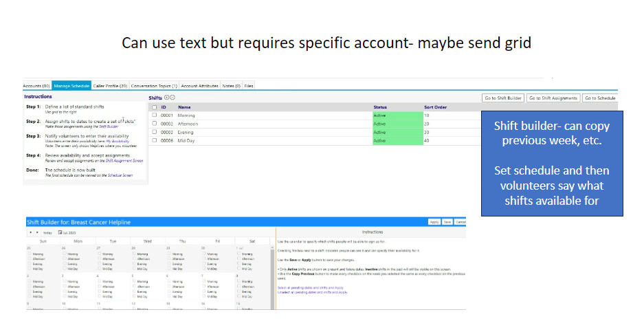
Task: Tick Afternoon checkbox on Friday the 30th
Action: 204,259
